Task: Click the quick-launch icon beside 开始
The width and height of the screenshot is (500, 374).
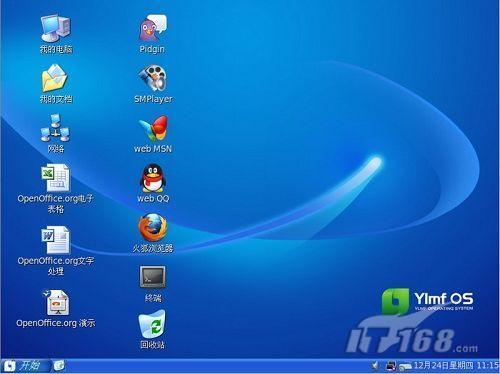Action: click(x=59, y=366)
